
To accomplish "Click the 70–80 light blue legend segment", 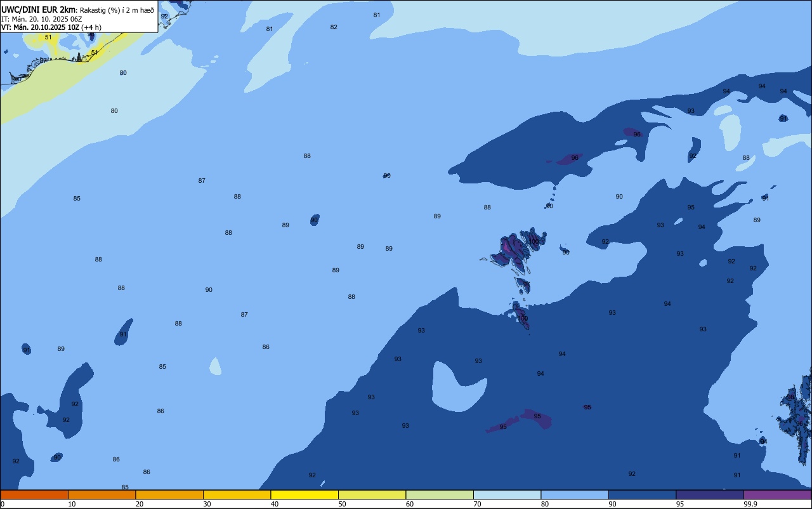I will click(507, 494).
